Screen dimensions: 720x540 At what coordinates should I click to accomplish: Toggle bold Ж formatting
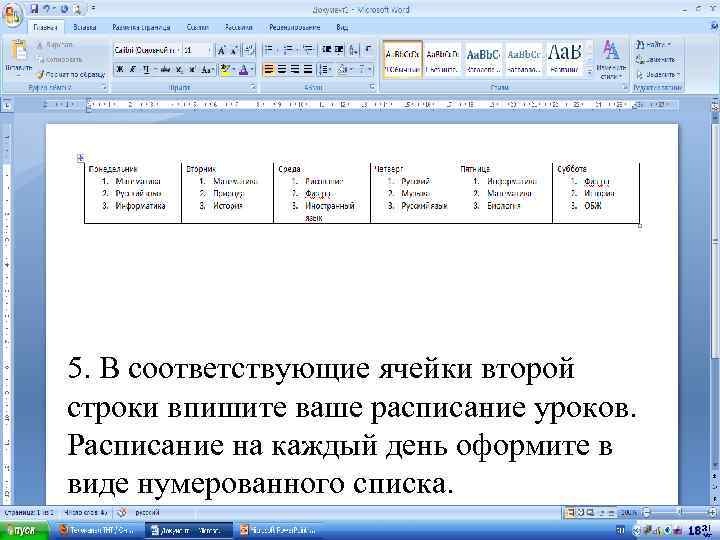[120, 69]
